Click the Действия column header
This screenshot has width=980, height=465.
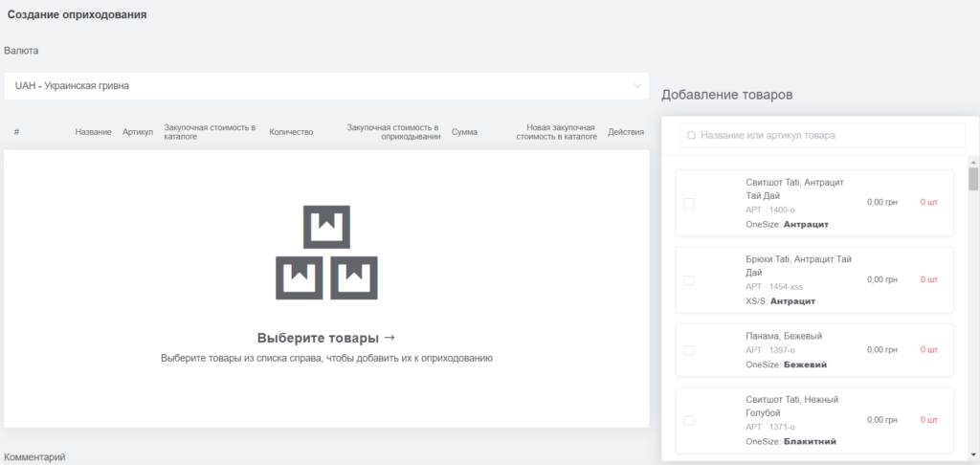(x=626, y=132)
